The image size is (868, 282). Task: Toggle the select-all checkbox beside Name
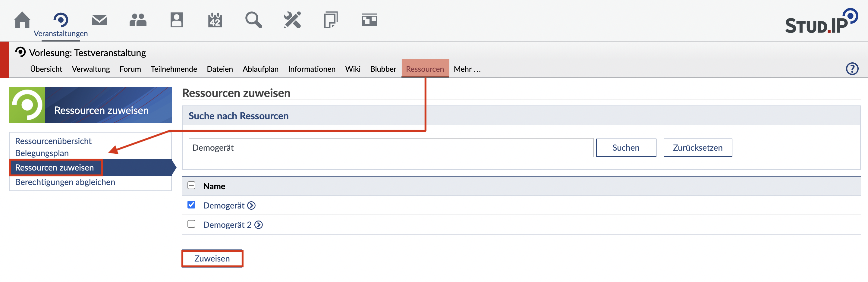click(x=191, y=186)
